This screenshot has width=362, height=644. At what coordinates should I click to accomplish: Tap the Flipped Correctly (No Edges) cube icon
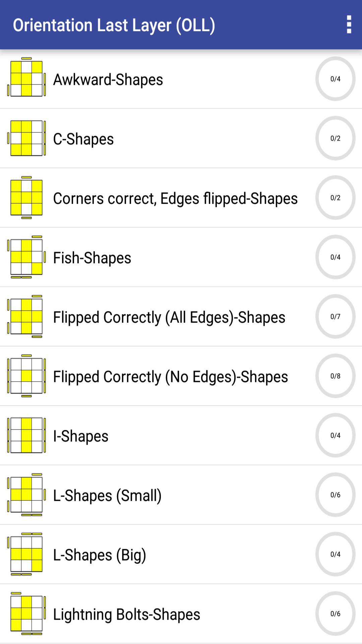pyautogui.click(x=26, y=376)
